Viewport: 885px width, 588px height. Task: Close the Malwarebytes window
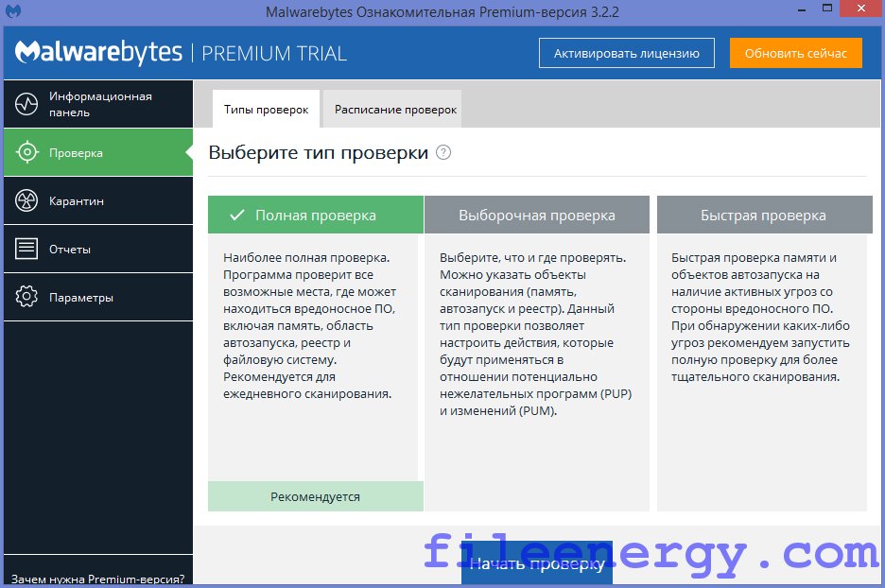(x=861, y=9)
